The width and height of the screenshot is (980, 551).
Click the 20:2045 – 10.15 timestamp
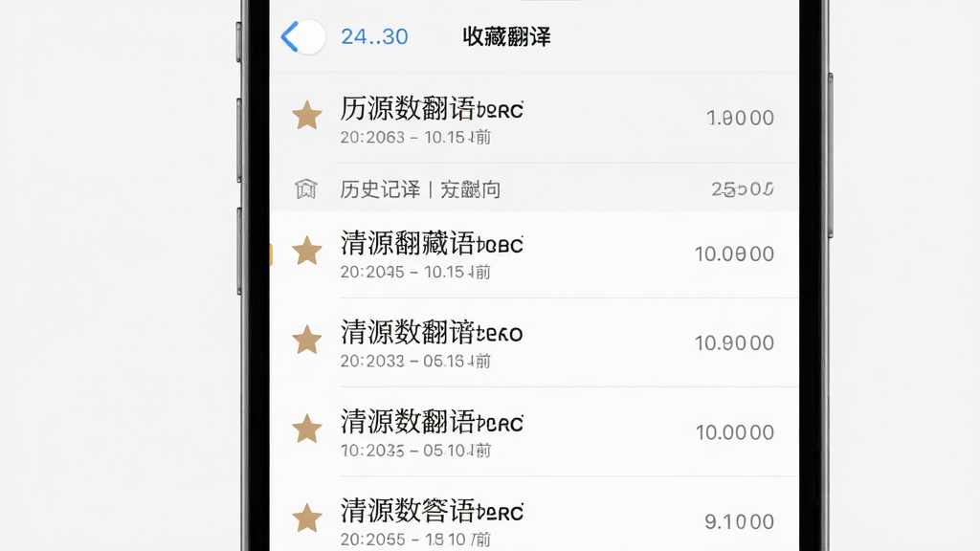415,272
